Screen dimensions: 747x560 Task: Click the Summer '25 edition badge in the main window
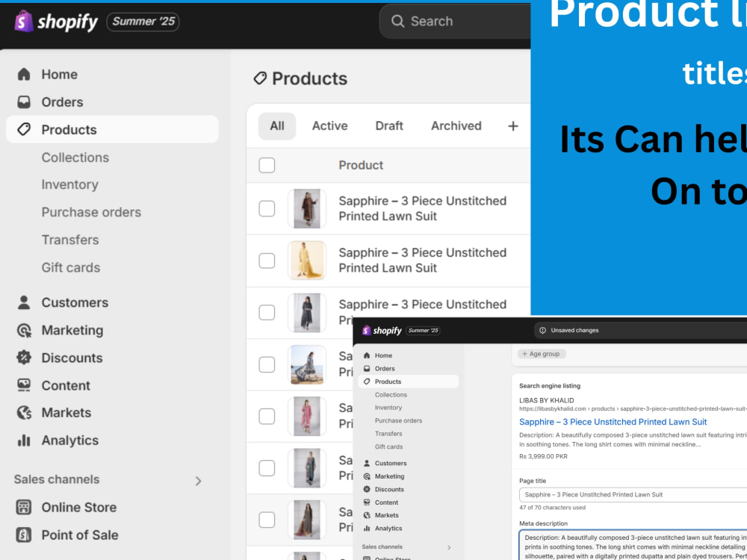pyautogui.click(x=143, y=22)
